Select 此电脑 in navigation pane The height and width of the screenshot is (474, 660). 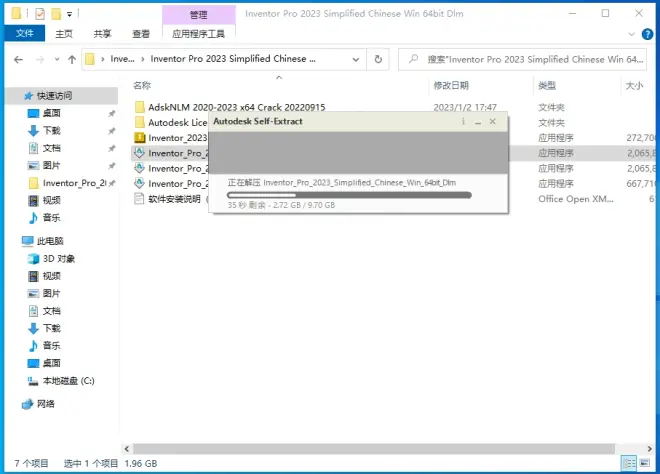pos(50,241)
